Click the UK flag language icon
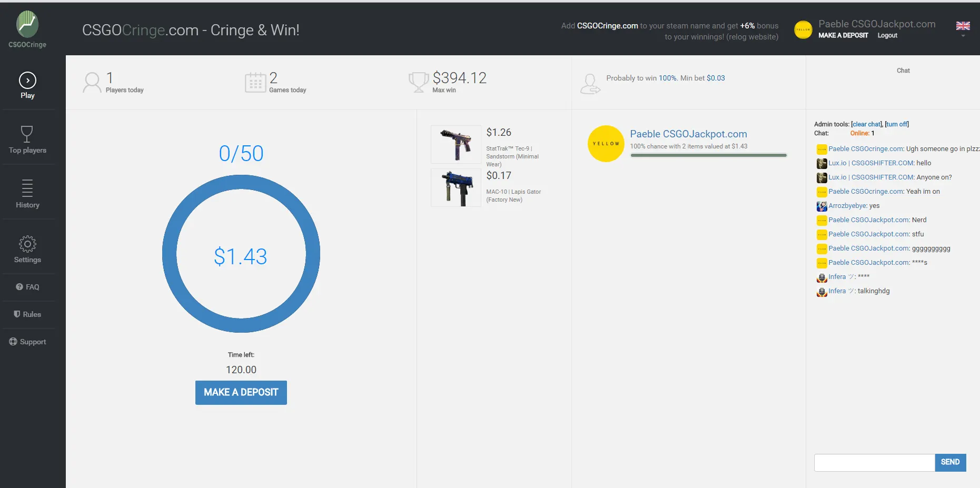The height and width of the screenshot is (488, 980). click(x=963, y=26)
